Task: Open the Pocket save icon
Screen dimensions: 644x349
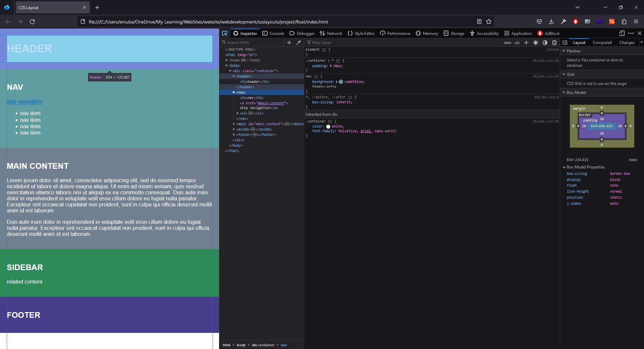Action: click(539, 21)
